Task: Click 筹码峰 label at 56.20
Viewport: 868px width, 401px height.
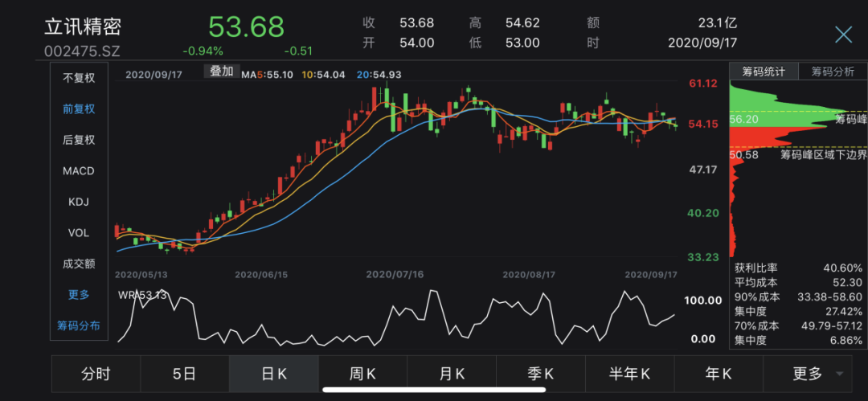Action: [850, 118]
